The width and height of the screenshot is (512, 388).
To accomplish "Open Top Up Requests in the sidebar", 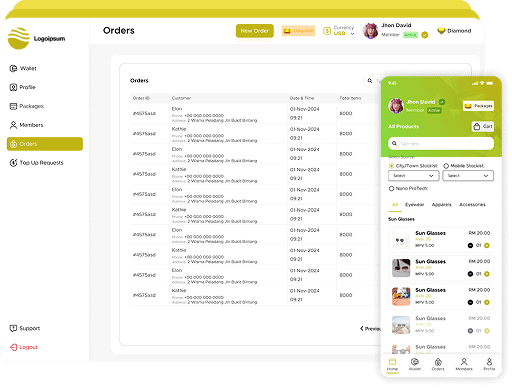I will click(36, 163).
